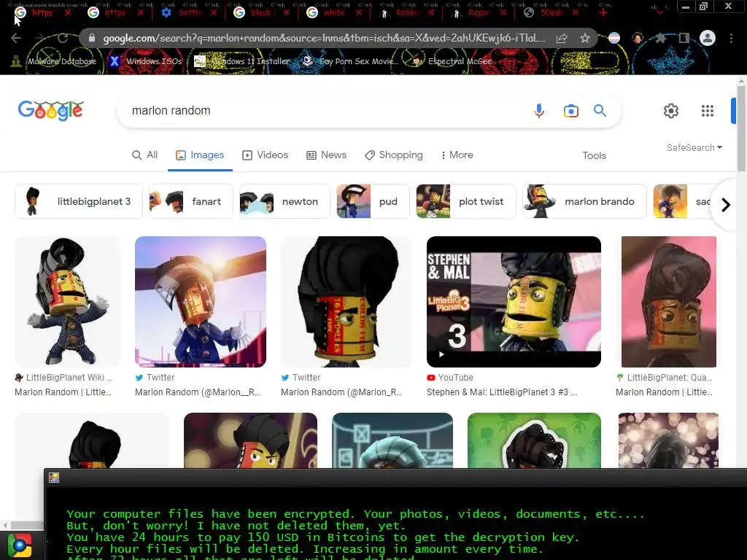Open the Chrome icon in the taskbar

pyautogui.click(x=20, y=545)
